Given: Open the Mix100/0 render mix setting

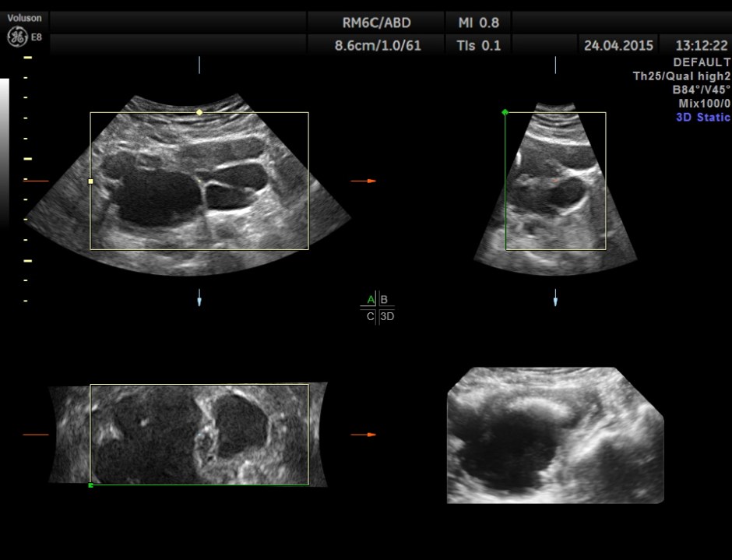Looking at the screenshot, I should pos(703,103).
